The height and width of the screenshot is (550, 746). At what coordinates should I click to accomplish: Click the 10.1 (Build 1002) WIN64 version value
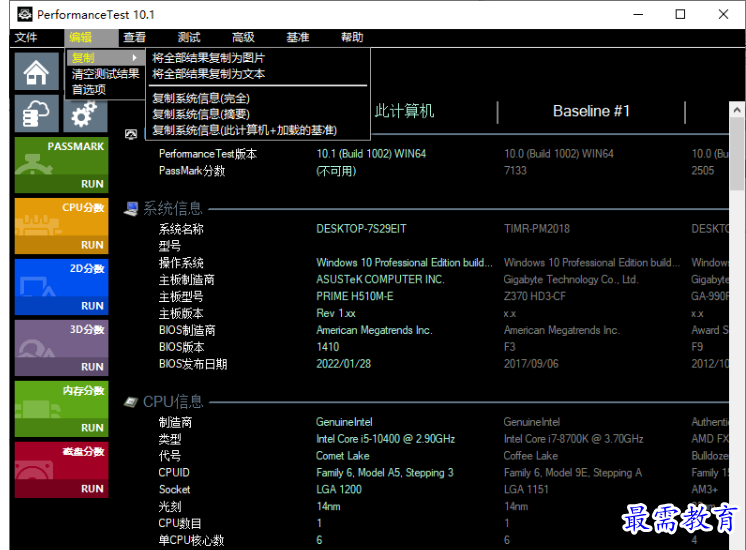click(371, 154)
